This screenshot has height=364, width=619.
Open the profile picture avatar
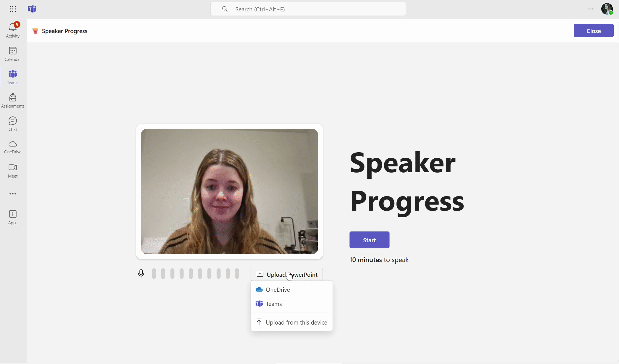[x=607, y=9]
